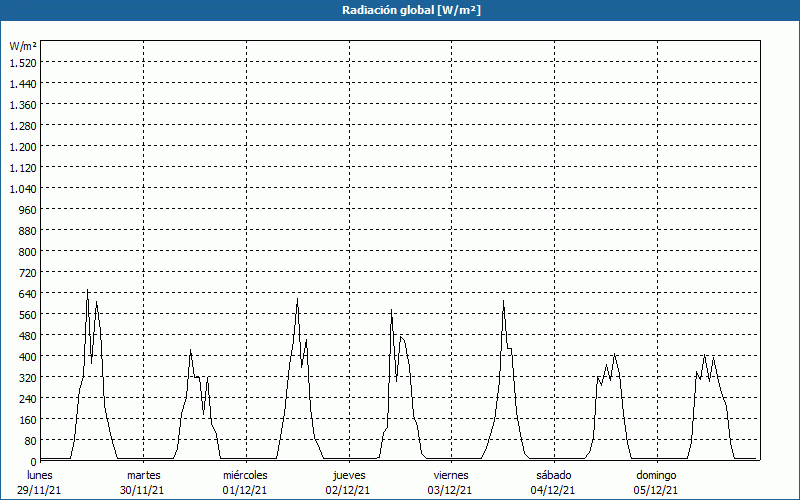Image resolution: width=800 pixels, height=500 pixels.
Task: Click Monday's highest radiation peak near 640
Action: coord(87,290)
